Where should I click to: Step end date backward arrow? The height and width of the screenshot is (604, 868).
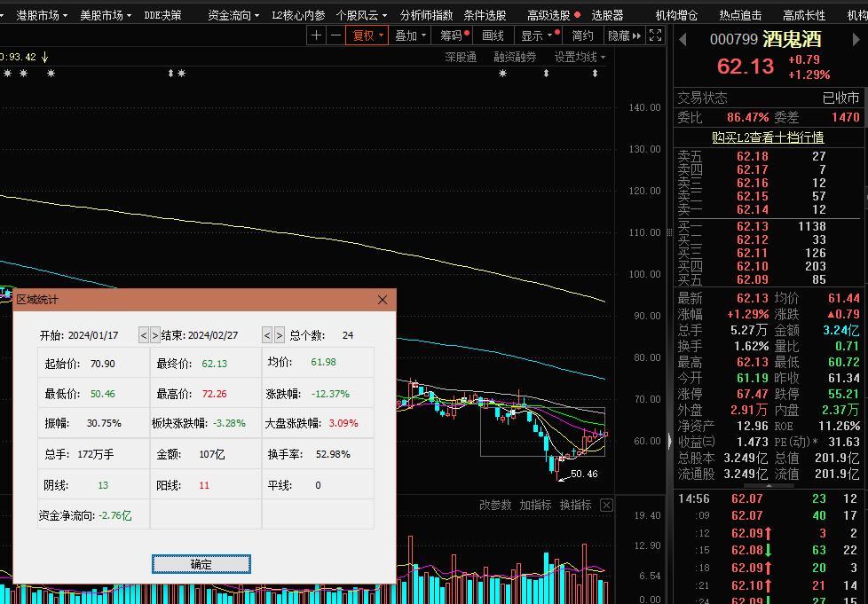[267, 335]
